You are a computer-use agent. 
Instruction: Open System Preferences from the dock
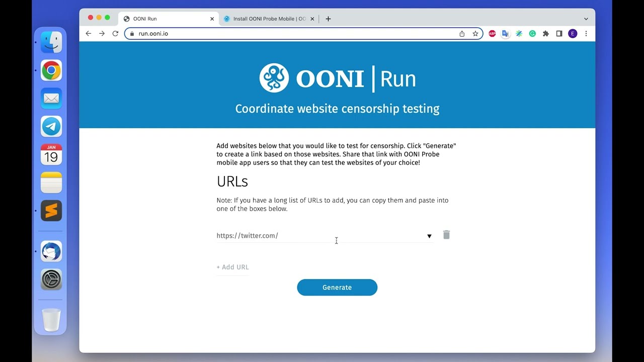[51, 280]
